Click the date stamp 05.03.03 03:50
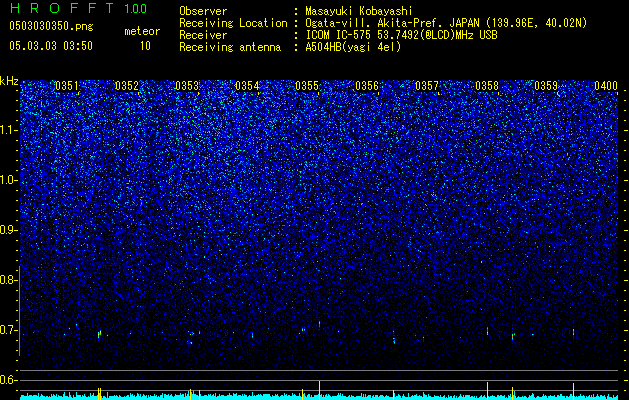The height and width of the screenshot is (400, 629). (x=51, y=46)
